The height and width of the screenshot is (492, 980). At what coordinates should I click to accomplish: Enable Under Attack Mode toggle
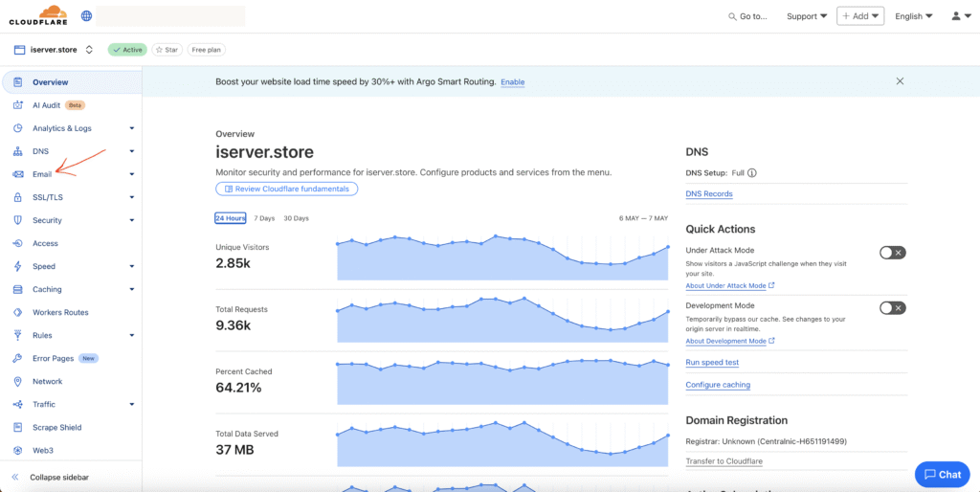pos(892,253)
